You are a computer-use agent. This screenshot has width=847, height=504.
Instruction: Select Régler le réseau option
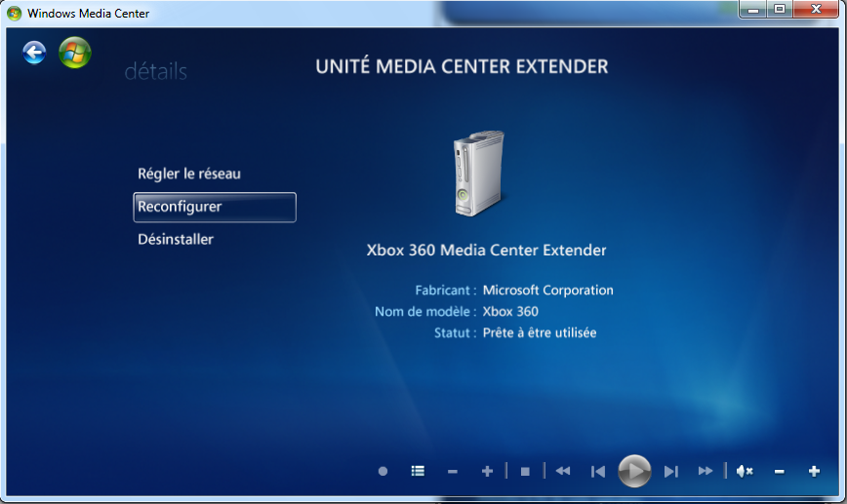coord(189,174)
